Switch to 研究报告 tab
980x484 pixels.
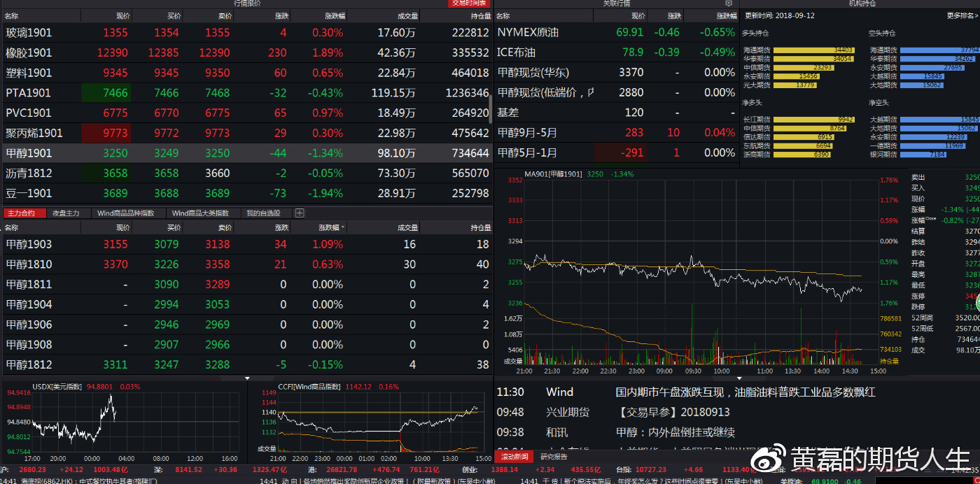[553, 457]
